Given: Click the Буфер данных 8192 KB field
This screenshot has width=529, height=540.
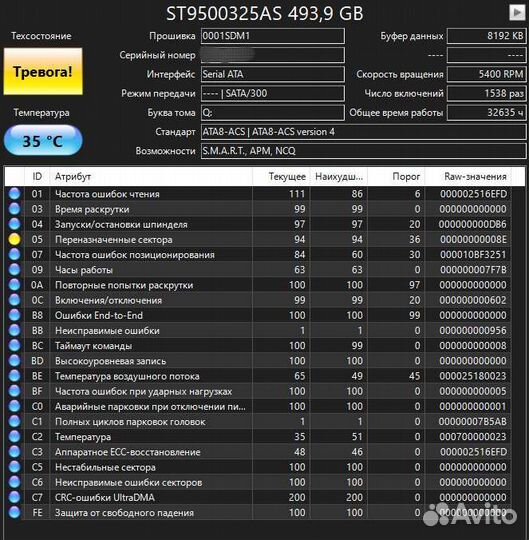Looking at the screenshot, I should point(486,36).
